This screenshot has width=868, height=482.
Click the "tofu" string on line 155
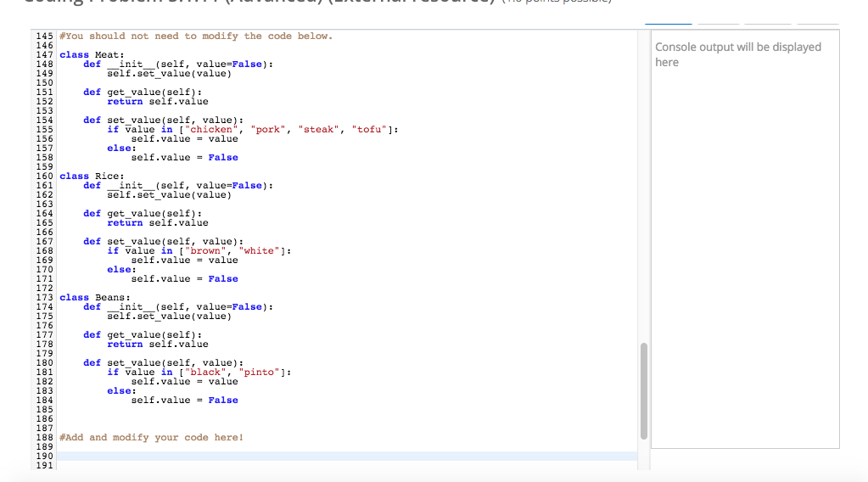click(369, 130)
